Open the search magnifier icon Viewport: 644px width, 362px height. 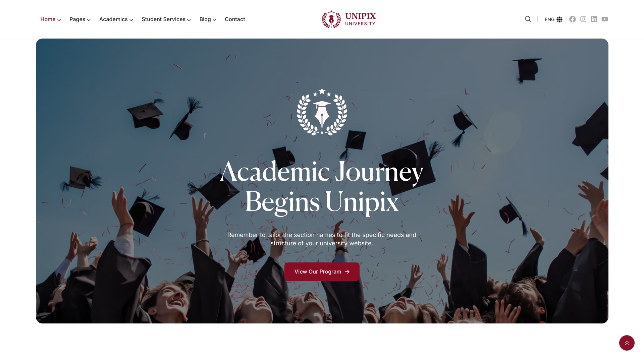pyautogui.click(x=528, y=19)
